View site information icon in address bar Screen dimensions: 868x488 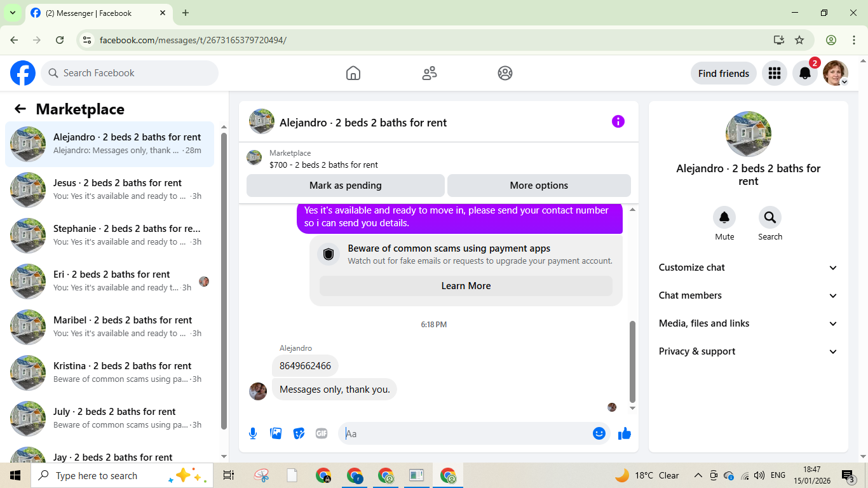(88, 40)
